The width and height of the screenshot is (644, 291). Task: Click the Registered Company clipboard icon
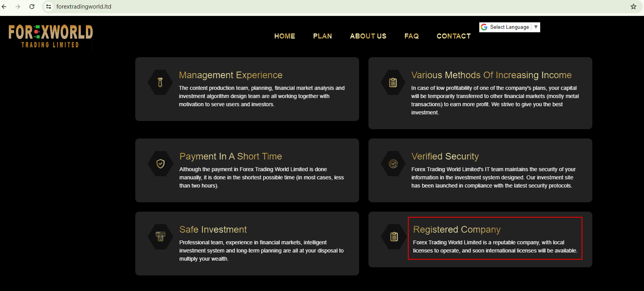click(x=394, y=237)
